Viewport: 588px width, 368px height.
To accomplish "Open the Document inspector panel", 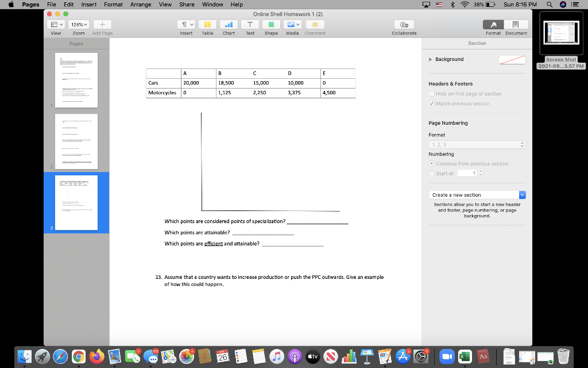I will click(x=515, y=25).
